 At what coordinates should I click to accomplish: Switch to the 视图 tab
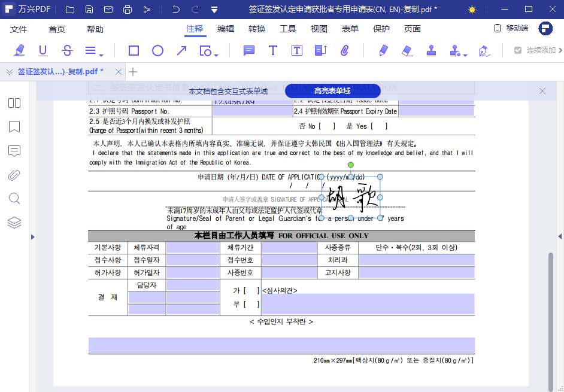(x=319, y=29)
